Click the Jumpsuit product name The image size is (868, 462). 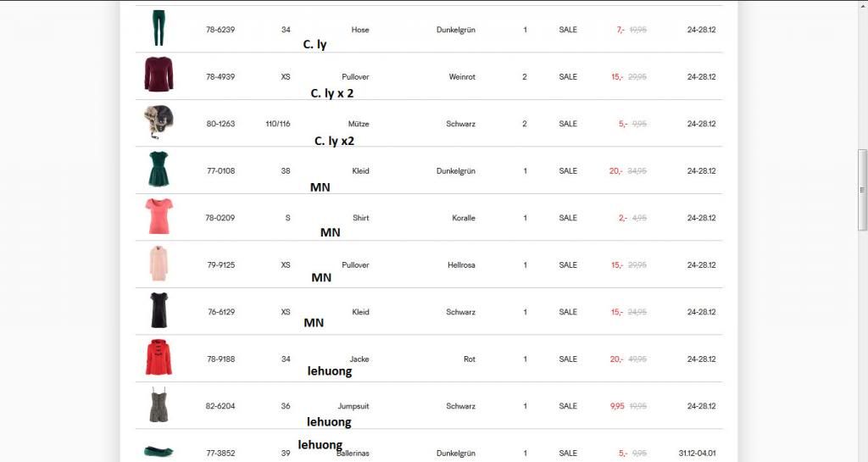354,406
